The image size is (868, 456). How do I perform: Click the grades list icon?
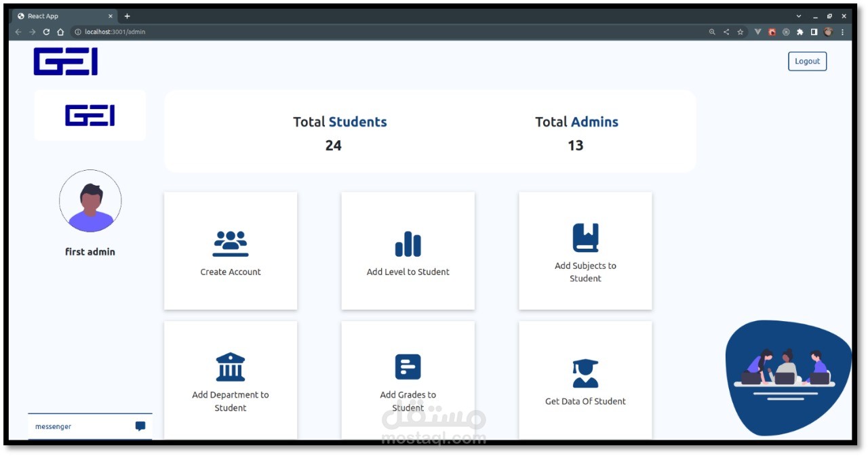coord(408,367)
